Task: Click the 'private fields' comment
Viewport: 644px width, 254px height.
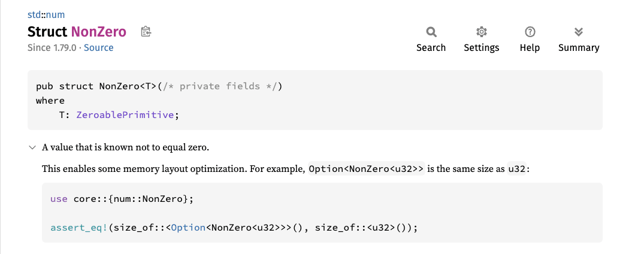Action: 228,86
